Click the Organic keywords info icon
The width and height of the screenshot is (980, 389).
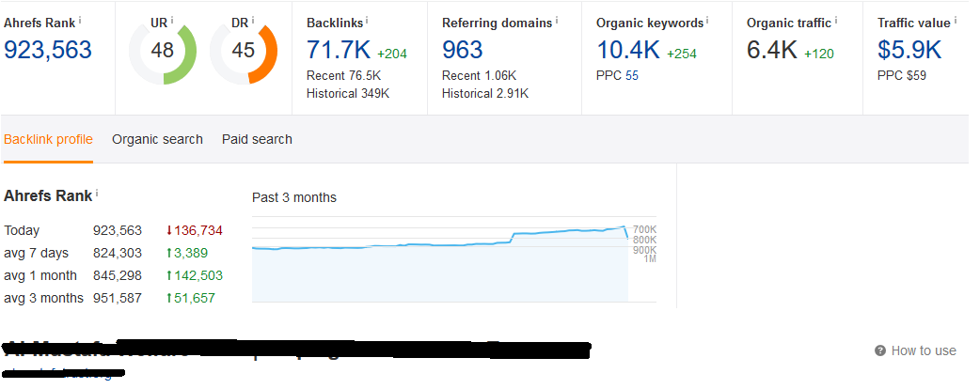706,19
